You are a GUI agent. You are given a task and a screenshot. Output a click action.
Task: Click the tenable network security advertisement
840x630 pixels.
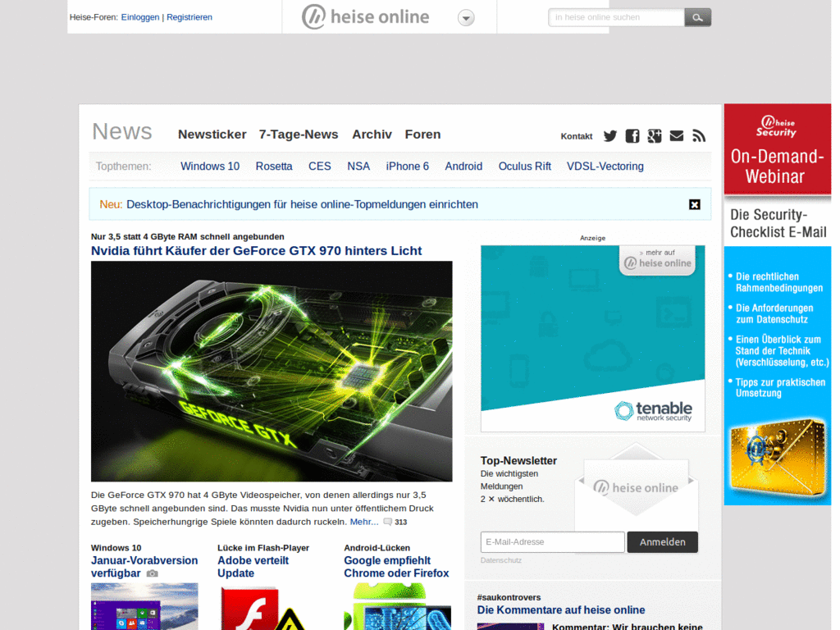tap(592, 339)
